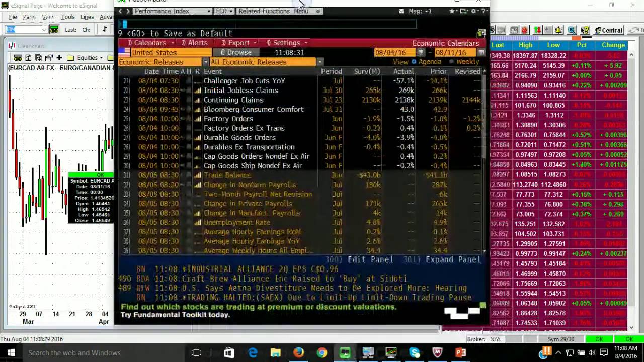This screenshot has height=362, width=644.
Task: Open the Bloomberg message envelope icon
Action: 401,11
